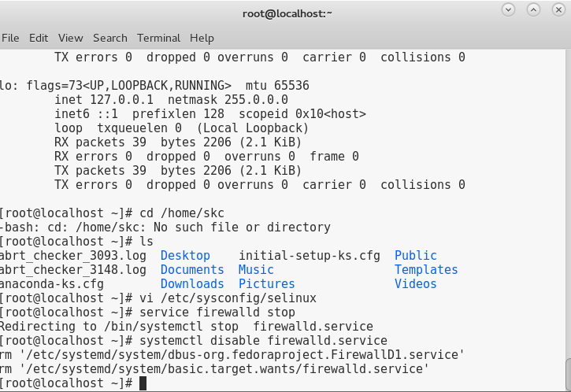This screenshot has width=571, height=392.
Task: Click the FirewallD1.service rm output line
Action: click(232, 355)
